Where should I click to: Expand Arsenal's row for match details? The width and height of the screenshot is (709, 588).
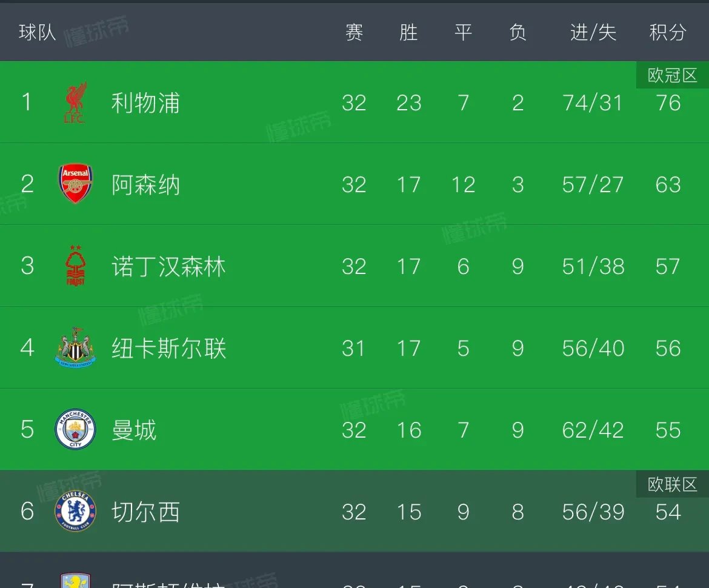354,184
